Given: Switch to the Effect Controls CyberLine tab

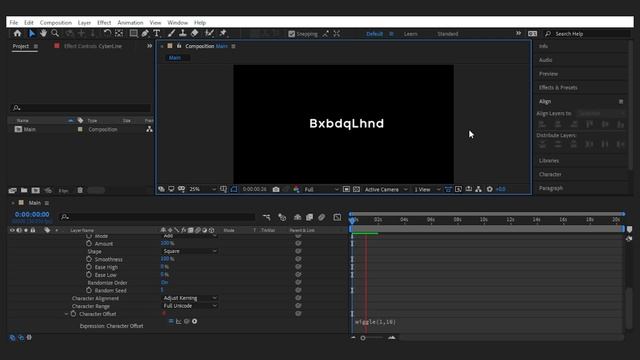Looking at the screenshot, I should [93, 46].
